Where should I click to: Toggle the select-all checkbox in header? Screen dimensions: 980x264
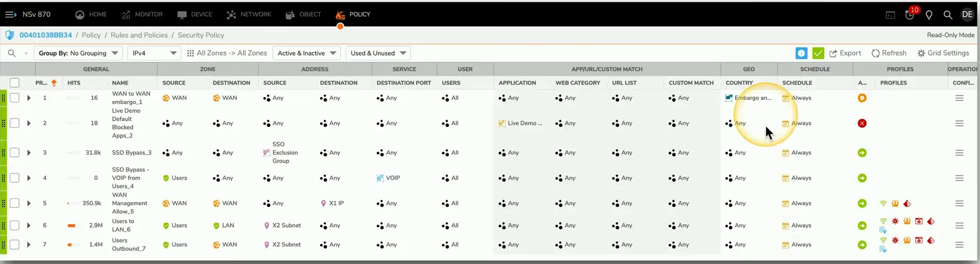coord(14,83)
